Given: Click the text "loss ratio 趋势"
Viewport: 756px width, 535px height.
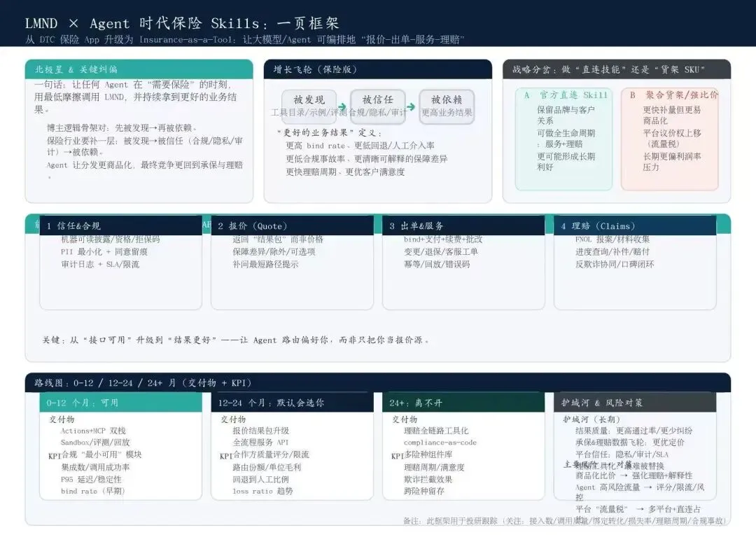Looking at the screenshot, I should [262, 491].
